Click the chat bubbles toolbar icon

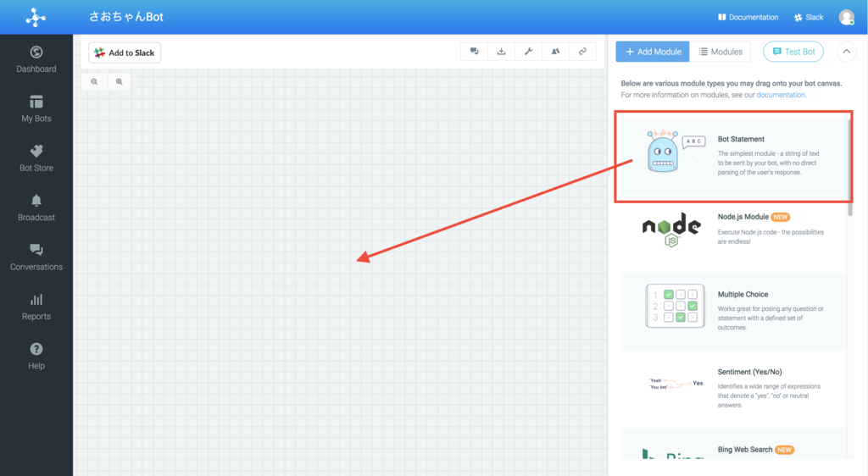click(x=475, y=52)
